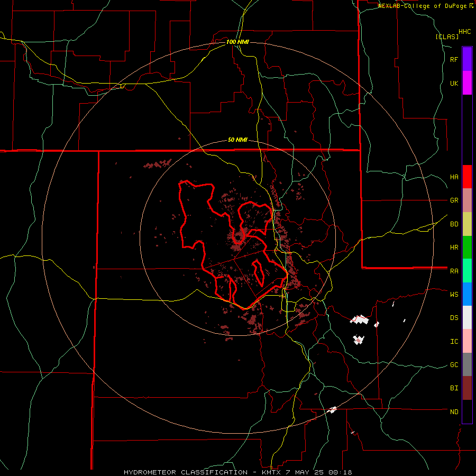Viewport: 476px width, 476px height.
Task: Click the magenta UK legend color swatch
Action: (467, 83)
